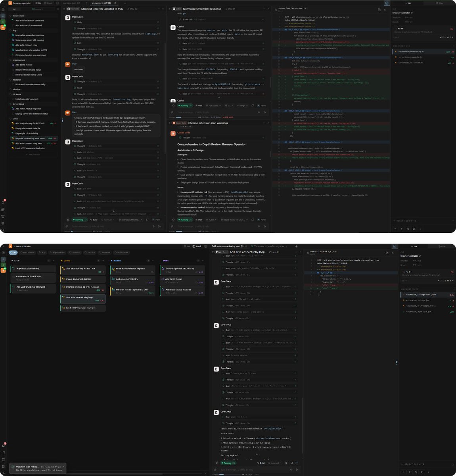Click Running status in OpenCode toolbar
Viewport: 456px width, 476px height.
[79, 219]
